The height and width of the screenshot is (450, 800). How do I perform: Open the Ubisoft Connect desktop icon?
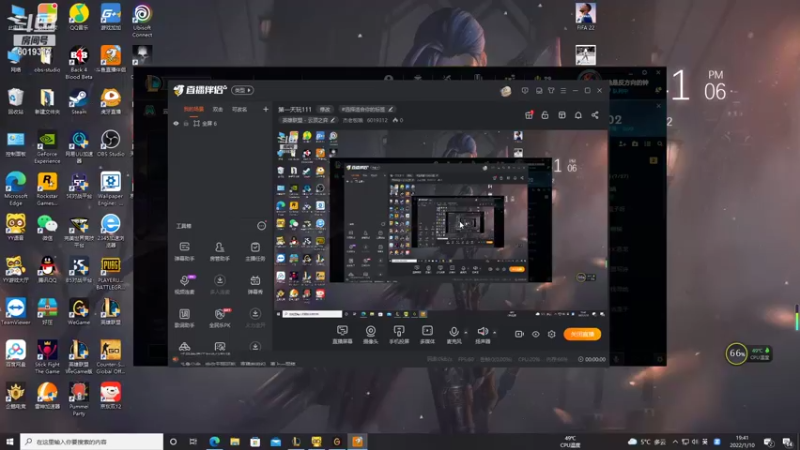click(x=142, y=21)
